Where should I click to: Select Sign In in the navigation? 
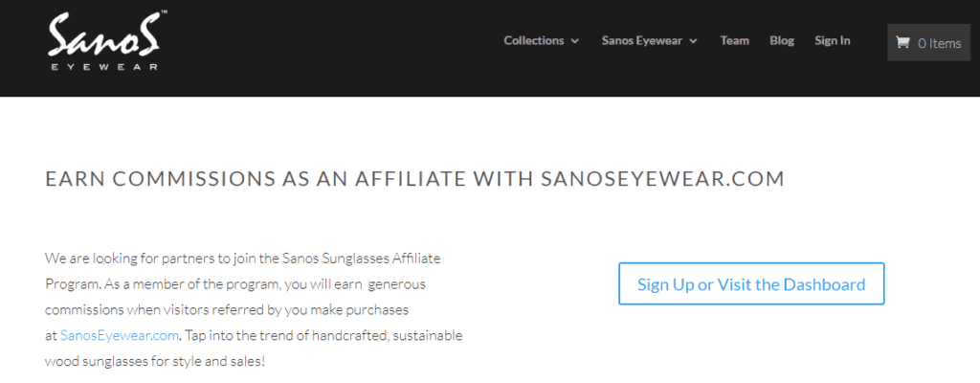coord(832,40)
